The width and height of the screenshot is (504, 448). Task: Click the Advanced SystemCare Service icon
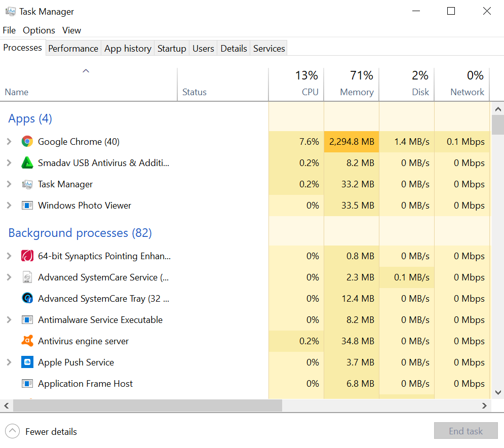point(27,277)
